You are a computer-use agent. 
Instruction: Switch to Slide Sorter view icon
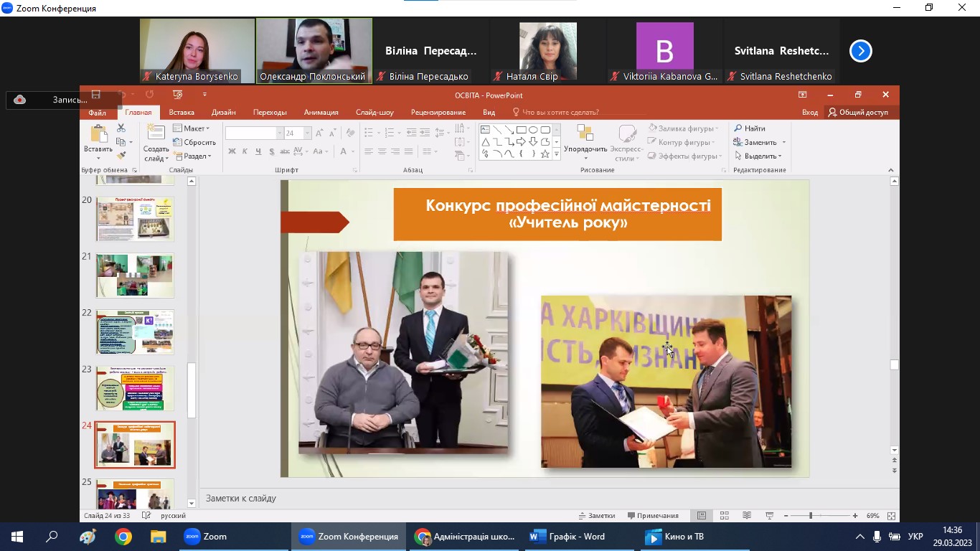[725, 516]
